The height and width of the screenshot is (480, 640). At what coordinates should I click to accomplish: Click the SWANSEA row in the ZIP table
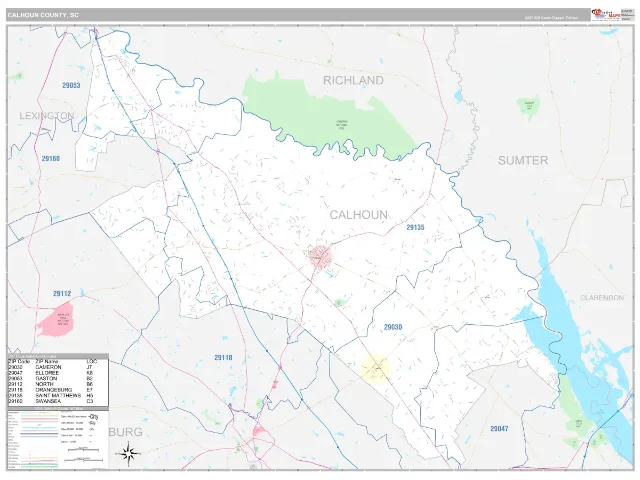coord(58,402)
